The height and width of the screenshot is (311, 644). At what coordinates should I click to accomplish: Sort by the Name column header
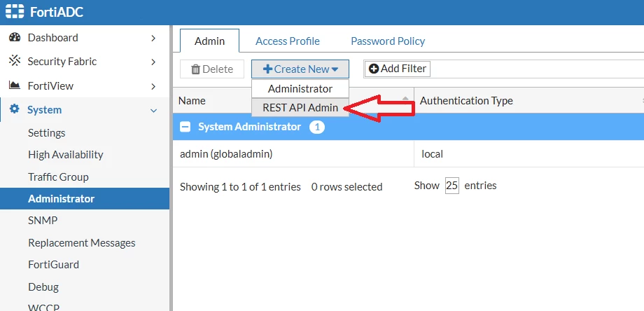pos(293,100)
